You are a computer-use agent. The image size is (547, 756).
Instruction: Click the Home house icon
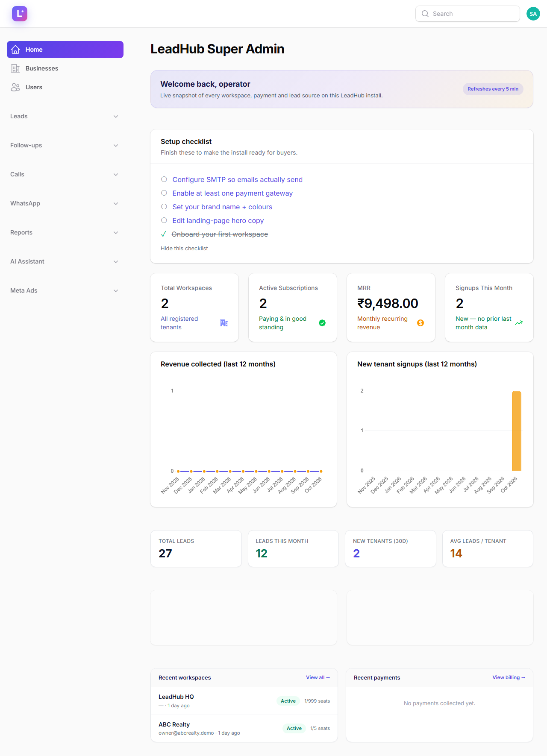15,50
